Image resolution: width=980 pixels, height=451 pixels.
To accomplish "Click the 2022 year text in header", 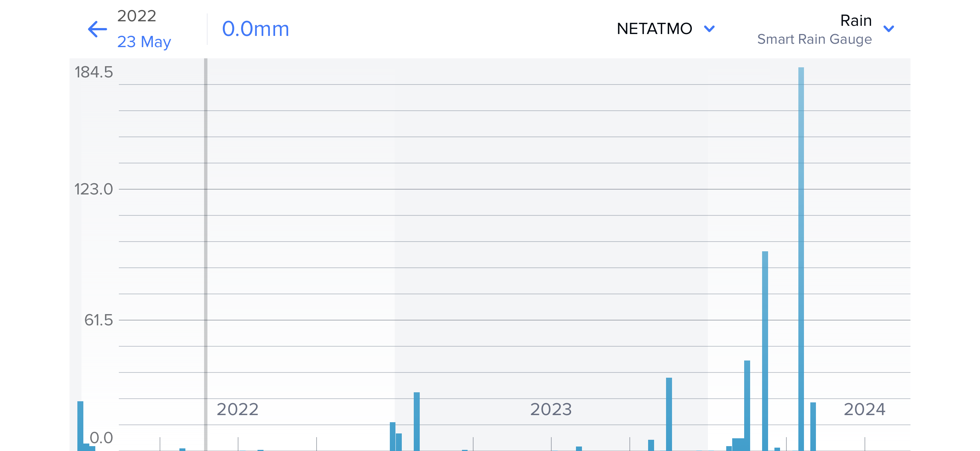I will (136, 16).
